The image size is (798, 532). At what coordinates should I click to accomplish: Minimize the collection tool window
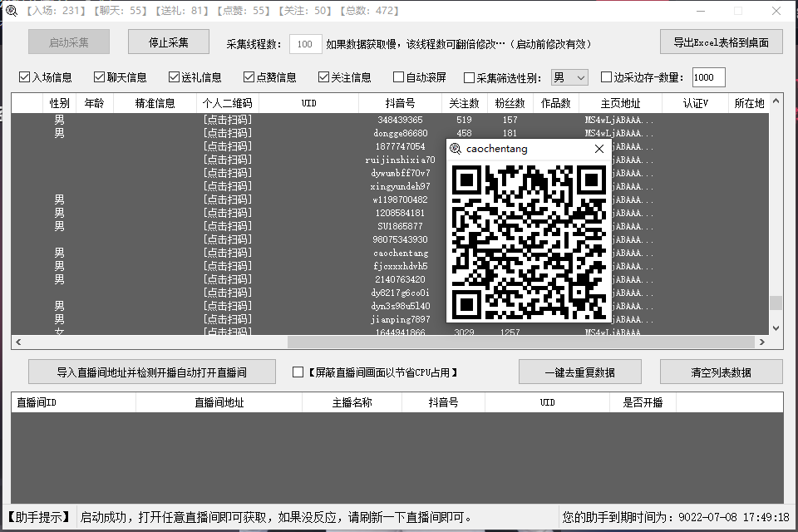[x=701, y=11]
